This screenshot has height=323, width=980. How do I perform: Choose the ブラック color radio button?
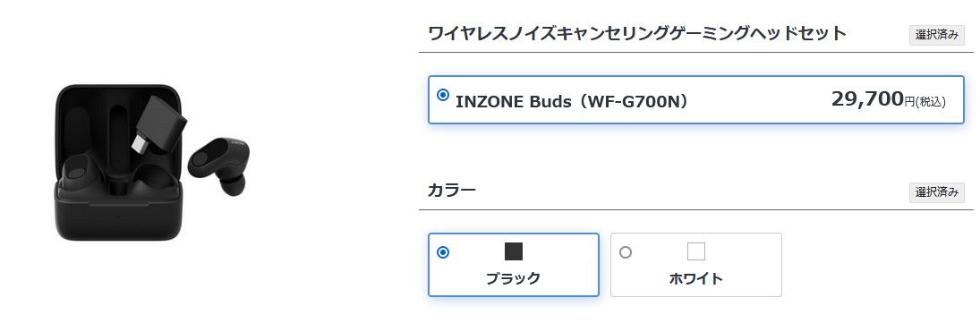click(x=443, y=252)
